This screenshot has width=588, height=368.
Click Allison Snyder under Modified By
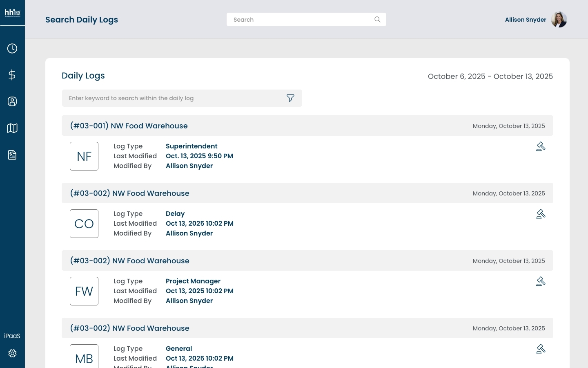pos(189,166)
